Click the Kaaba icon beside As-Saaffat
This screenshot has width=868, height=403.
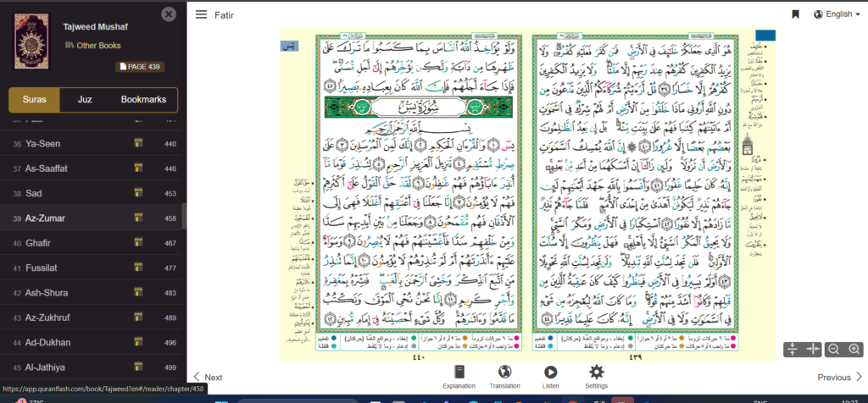pos(138,168)
